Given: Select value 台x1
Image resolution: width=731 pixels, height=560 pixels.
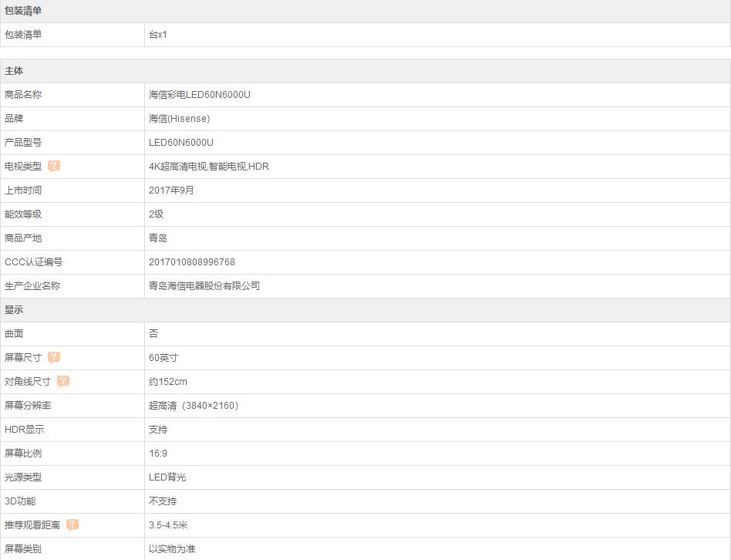Looking at the screenshot, I should click(x=158, y=35).
